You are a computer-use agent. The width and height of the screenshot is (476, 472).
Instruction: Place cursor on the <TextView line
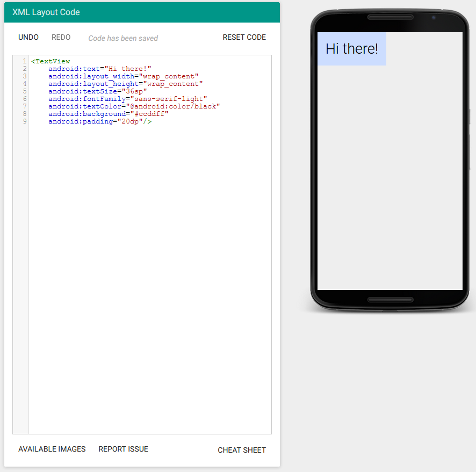click(51, 61)
